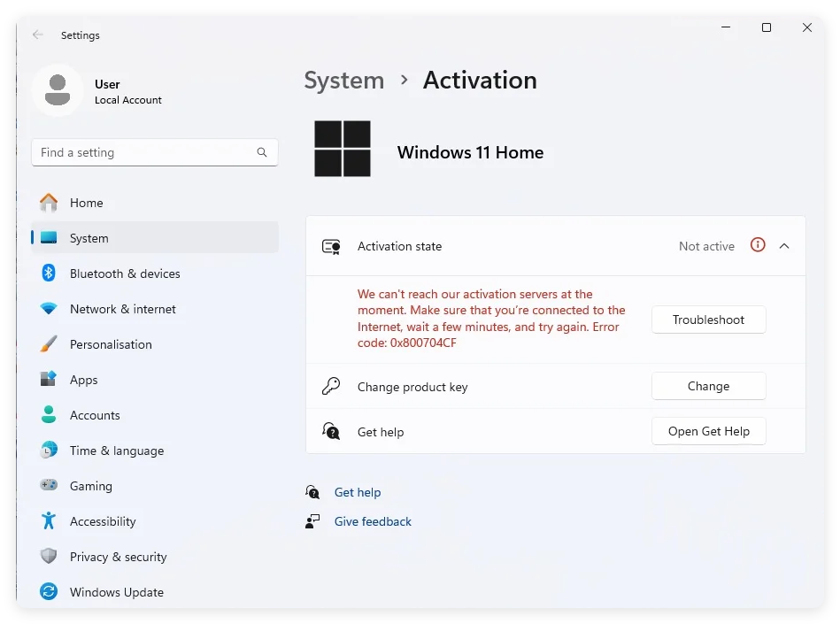Click the activation certificate icon
Screen dimensions: 840x624
click(x=331, y=246)
